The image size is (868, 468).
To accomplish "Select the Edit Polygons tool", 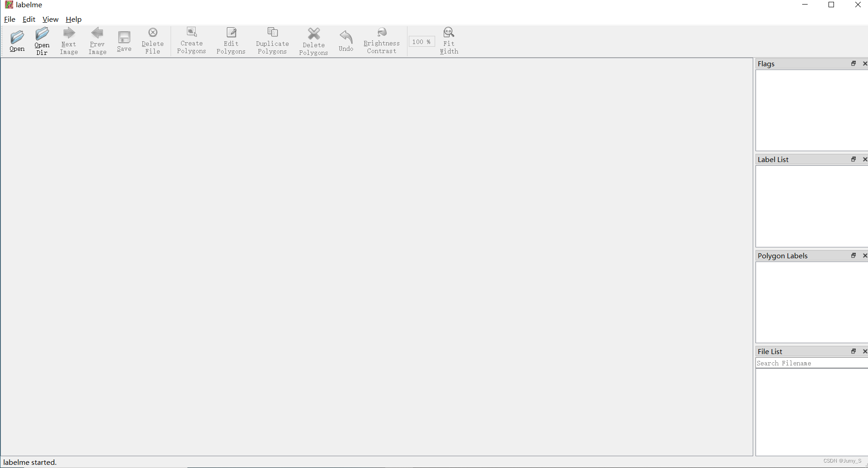I will (231, 41).
